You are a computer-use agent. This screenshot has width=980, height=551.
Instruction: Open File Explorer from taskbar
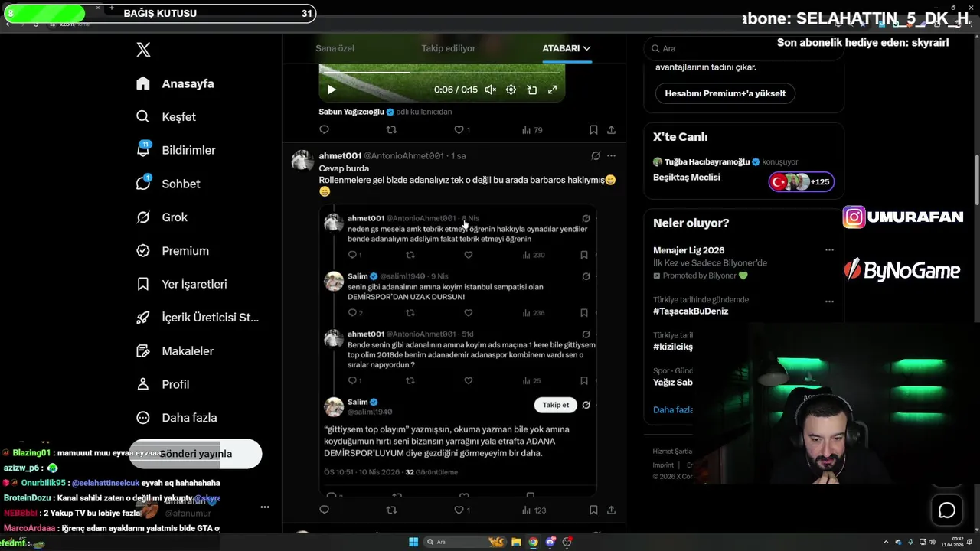pos(516,542)
